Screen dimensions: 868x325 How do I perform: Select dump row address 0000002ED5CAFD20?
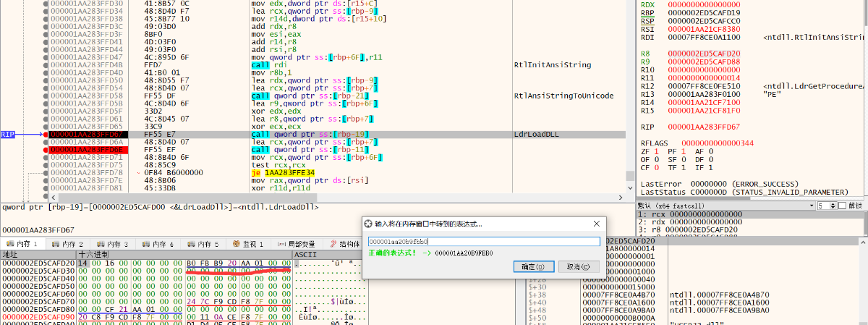coord(38,262)
